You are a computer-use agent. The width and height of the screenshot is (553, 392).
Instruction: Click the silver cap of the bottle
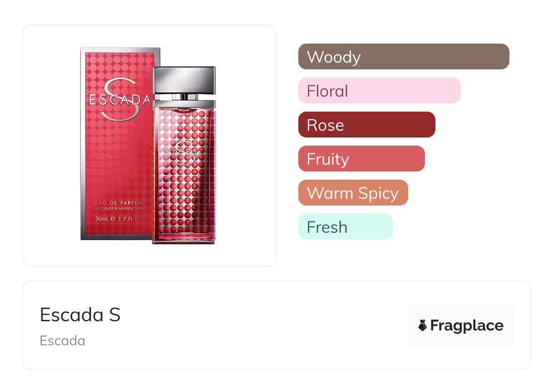click(184, 79)
